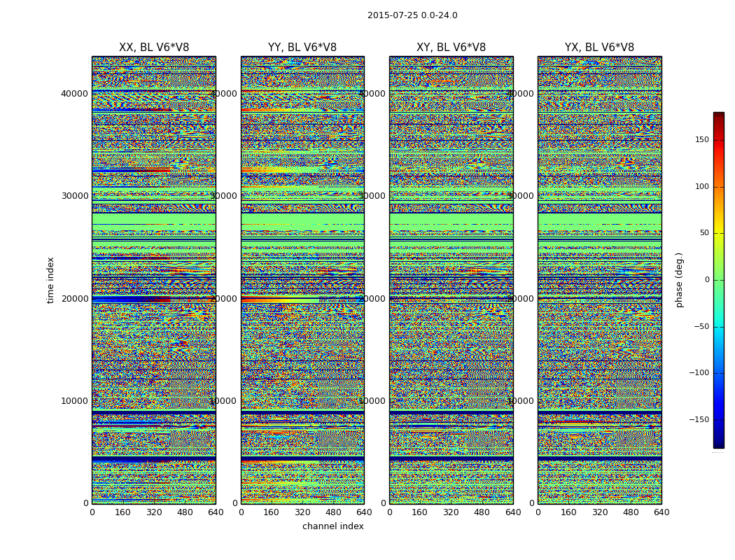Click the wide green band in YY panel
Screen dimensions: 735x560
302,218
